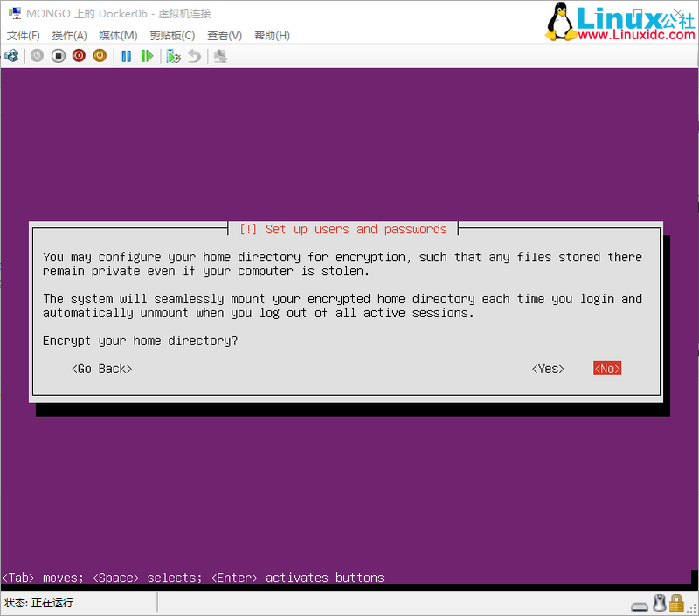Select the <Yes> option to encrypt home
This screenshot has width=699, height=616.
[x=547, y=368]
